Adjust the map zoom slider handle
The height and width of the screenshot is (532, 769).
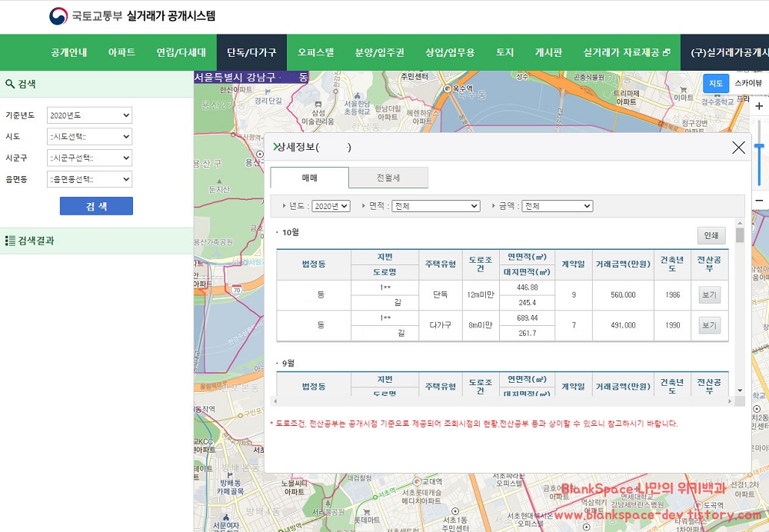click(x=759, y=146)
